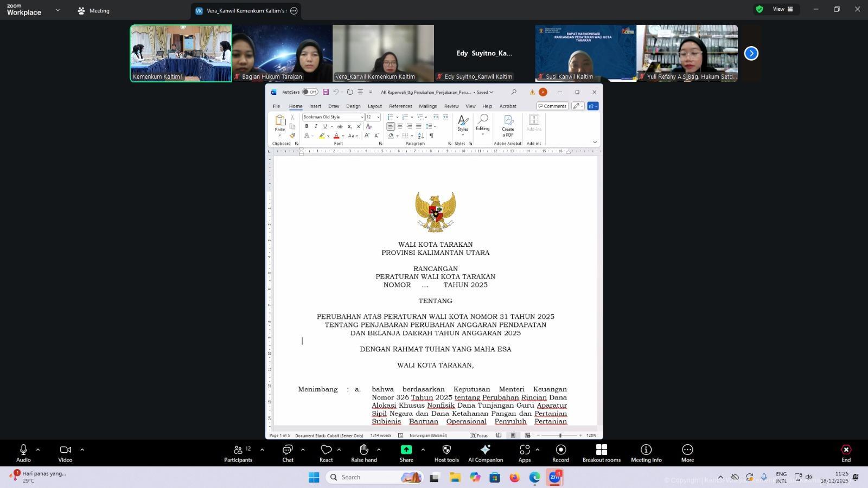Image resolution: width=868 pixels, height=488 pixels.
Task: Expand the Bookman Old Style font dropdown
Action: [x=362, y=117]
